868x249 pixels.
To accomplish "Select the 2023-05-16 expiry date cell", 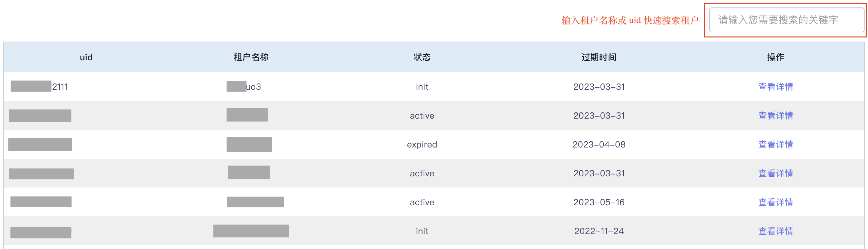I will (599, 202).
